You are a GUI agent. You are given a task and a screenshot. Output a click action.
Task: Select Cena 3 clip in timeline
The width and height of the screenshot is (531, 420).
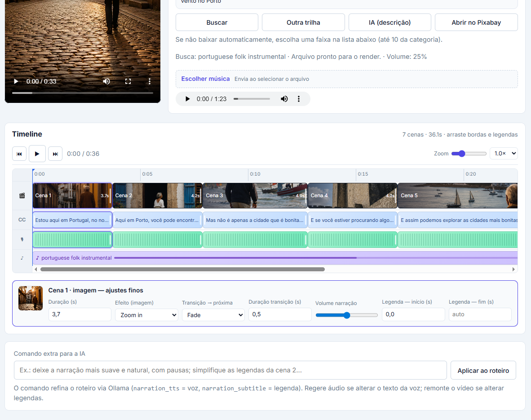click(255, 195)
